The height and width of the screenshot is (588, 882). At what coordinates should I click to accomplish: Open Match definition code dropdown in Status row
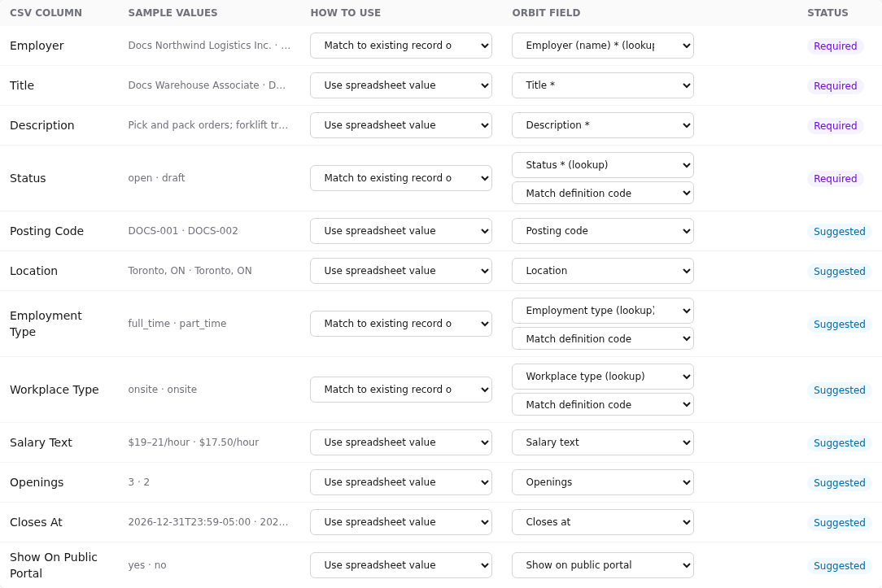click(602, 193)
